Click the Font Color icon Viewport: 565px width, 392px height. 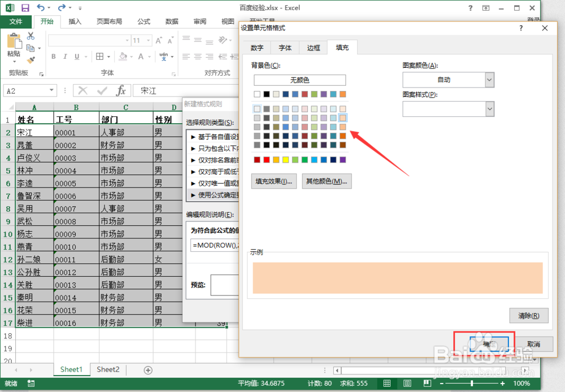(140, 56)
